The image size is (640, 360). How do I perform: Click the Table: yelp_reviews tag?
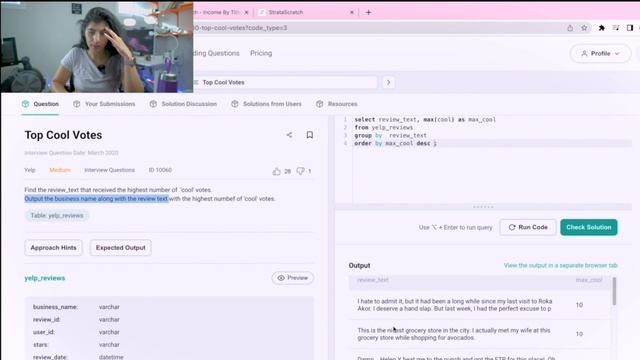57,216
